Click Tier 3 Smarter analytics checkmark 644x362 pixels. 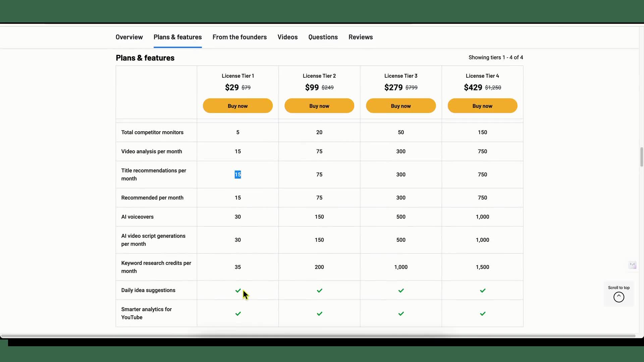click(401, 314)
